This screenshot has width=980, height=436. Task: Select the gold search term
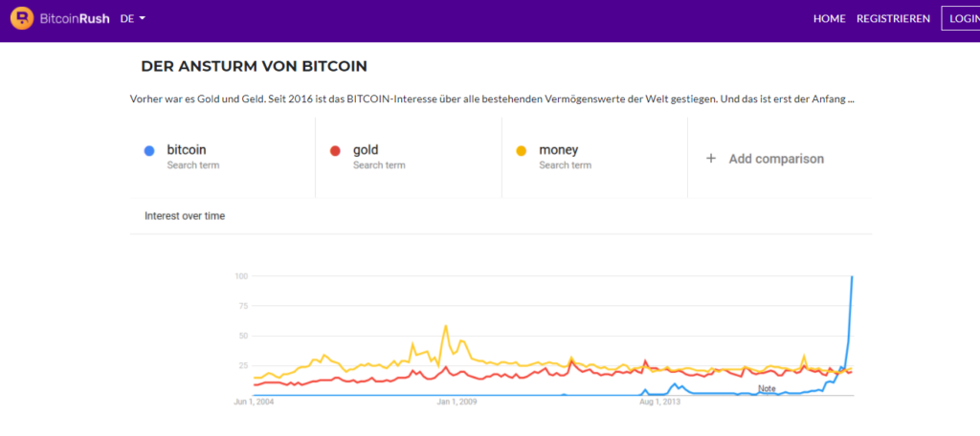[367, 150]
